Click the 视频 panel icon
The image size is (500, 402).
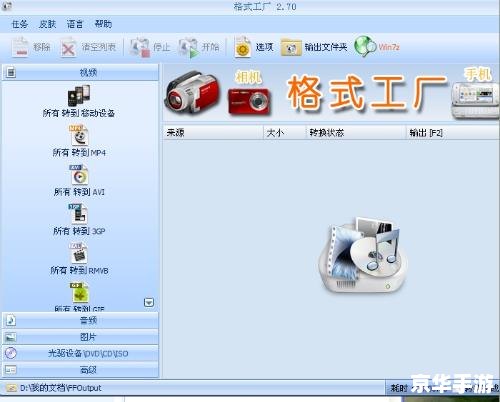[x=11, y=72]
